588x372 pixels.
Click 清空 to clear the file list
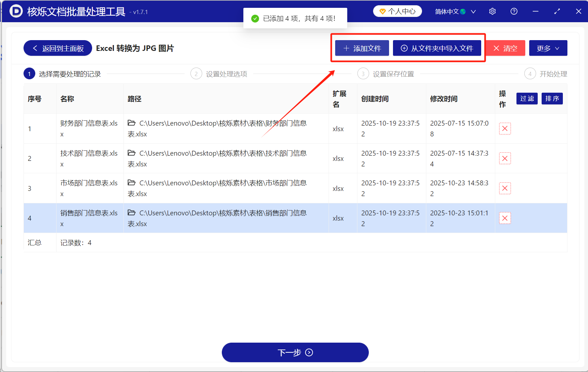pyautogui.click(x=505, y=48)
